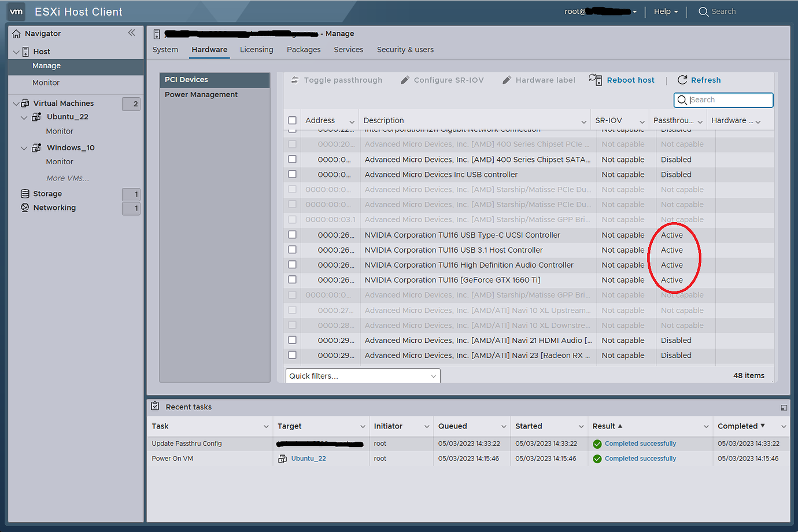
Task: Click the Navigator home icon
Action: click(16, 34)
